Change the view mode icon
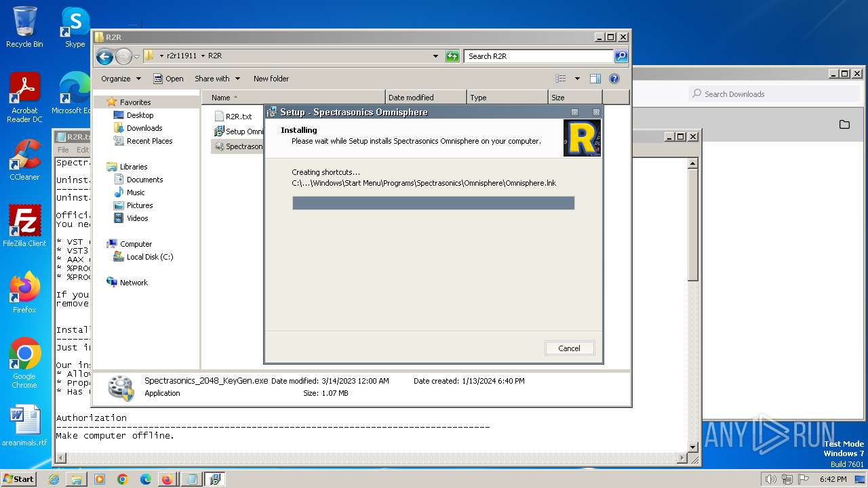The height and width of the screenshot is (488, 868). click(561, 79)
